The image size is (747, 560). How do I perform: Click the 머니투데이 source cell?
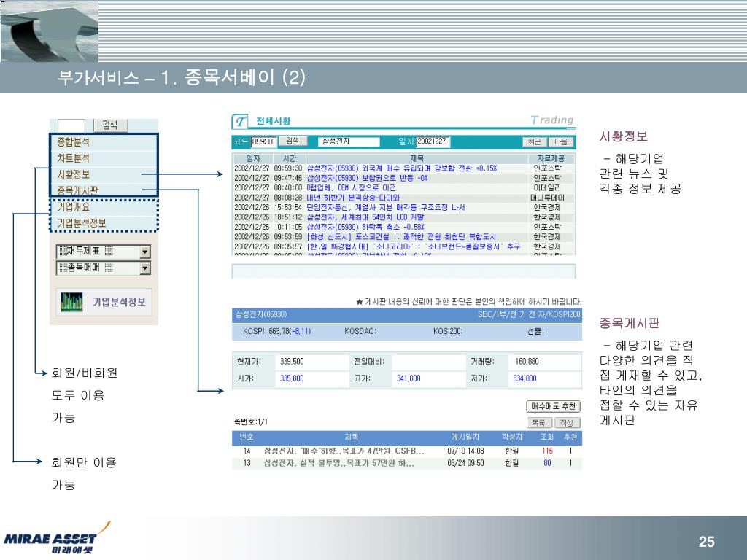(547, 198)
